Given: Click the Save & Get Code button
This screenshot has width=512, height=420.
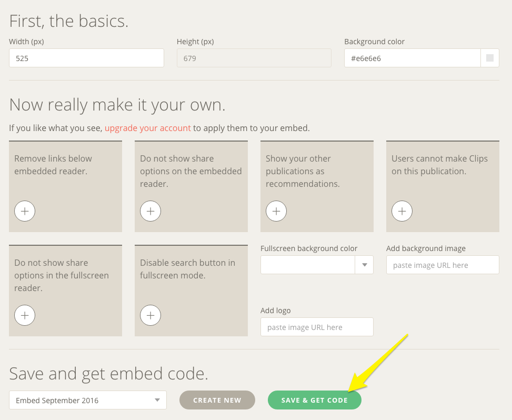Looking at the screenshot, I should (315, 400).
